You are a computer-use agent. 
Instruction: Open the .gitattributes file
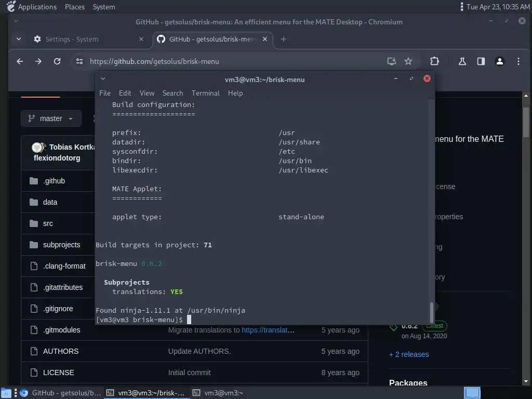tap(63, 287)
